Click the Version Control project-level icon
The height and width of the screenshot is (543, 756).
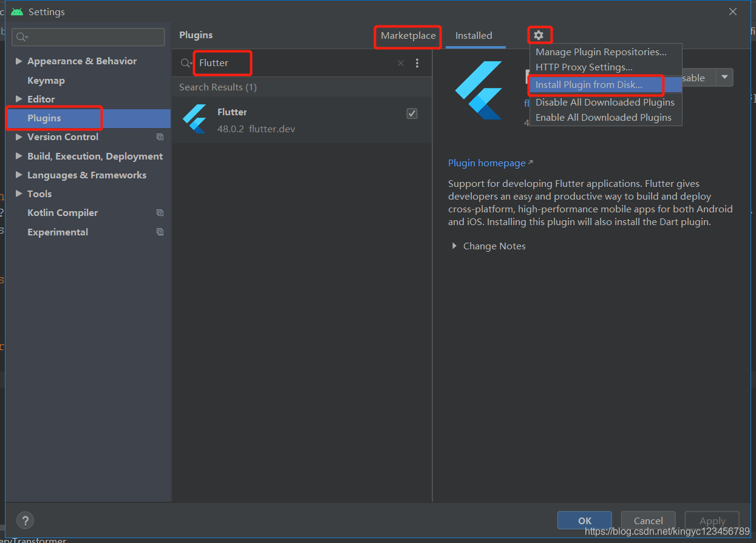[x=160, y=137]
